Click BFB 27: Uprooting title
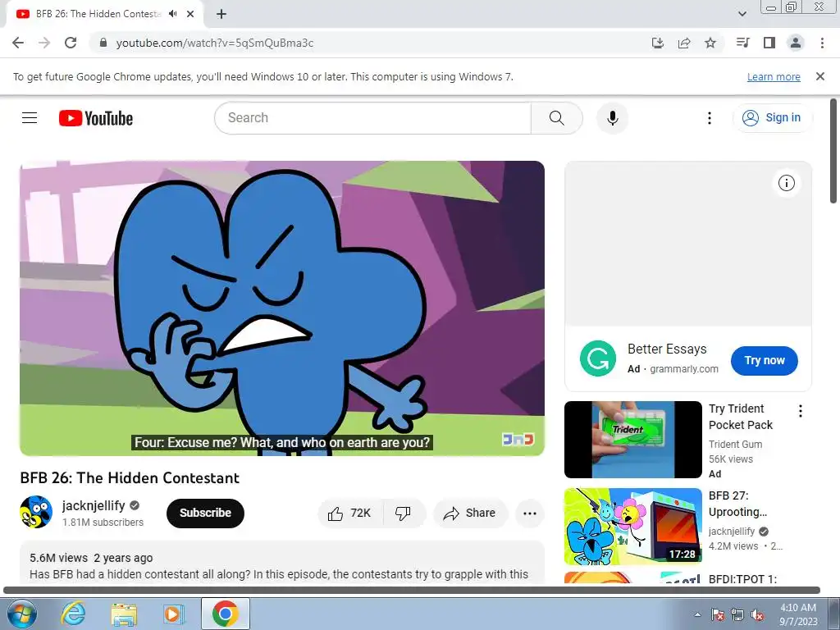The image size is (840, 630). [x=737, y=504]
